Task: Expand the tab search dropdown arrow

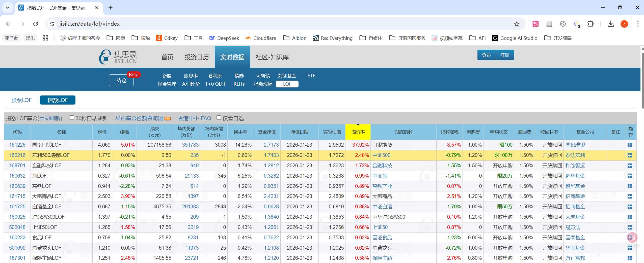Action: 8,8
